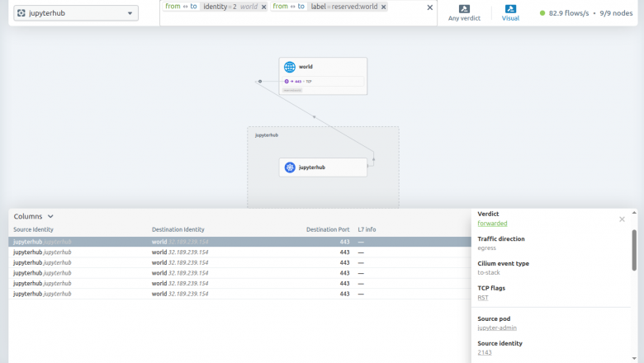Select the highlighted first flow row
Image resolution: width=644 pixels, height=363 pixels.
pos(240,242)
